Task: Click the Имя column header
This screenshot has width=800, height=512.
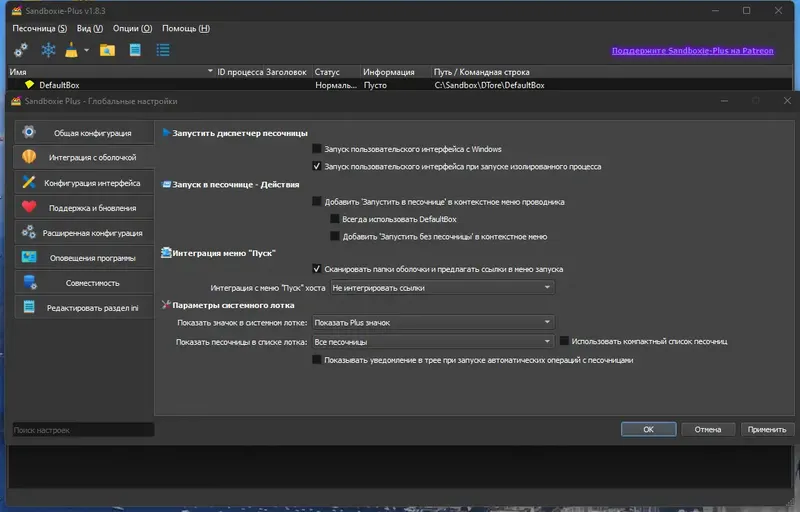Action: pos(110,72)
